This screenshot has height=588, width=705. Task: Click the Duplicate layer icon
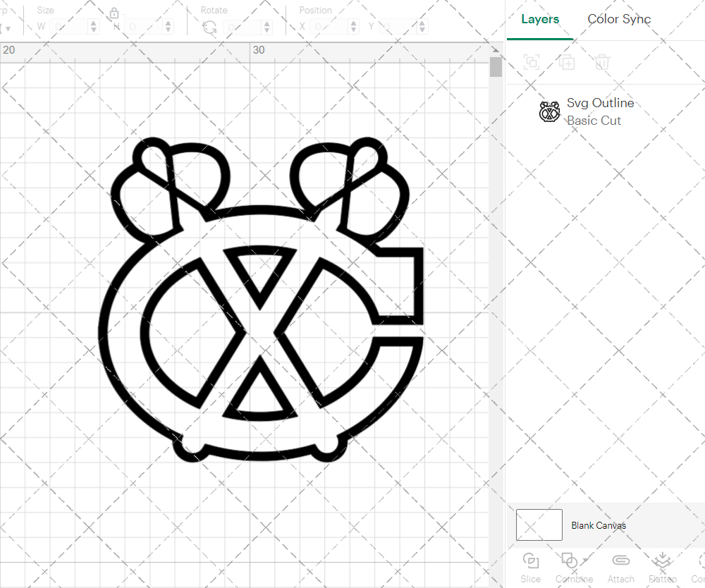567,62
